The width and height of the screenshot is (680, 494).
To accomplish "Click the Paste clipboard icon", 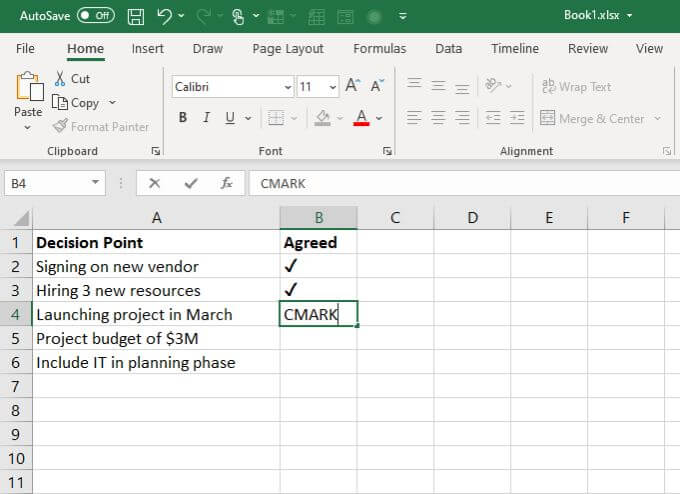I will 29,86.
